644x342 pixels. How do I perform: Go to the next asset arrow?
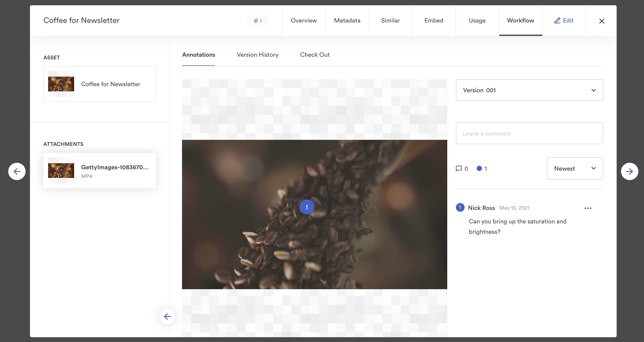tap(629, 171)
